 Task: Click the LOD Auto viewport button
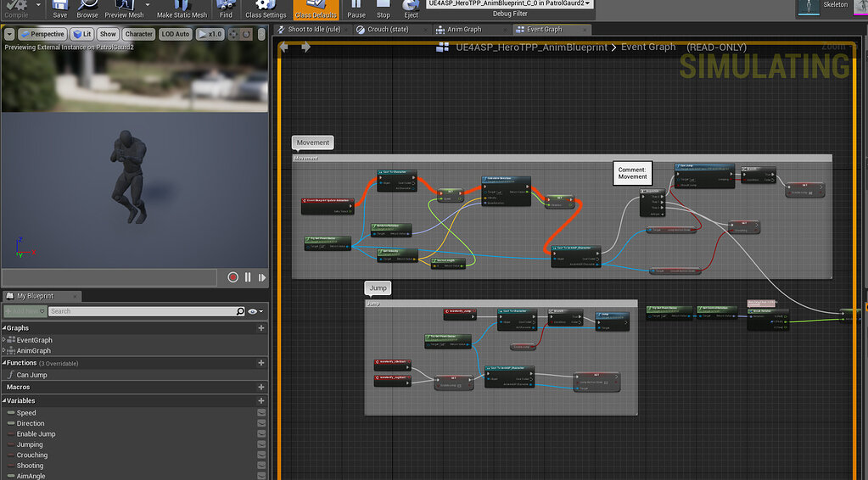click(x=175, y=34)
